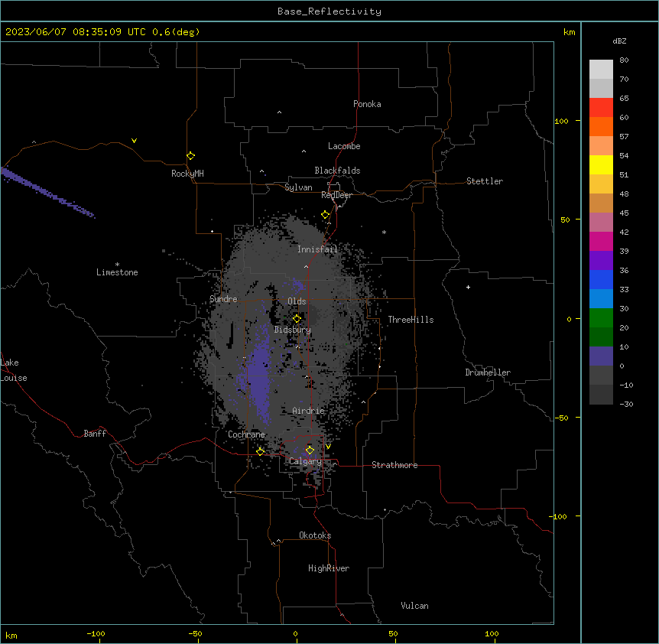Click the Banff label
Viewport: 659px width, 644px height.
95,434
